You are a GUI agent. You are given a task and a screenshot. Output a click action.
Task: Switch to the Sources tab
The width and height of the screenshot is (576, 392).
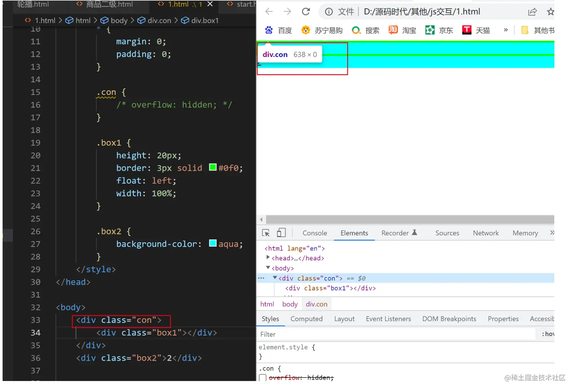[447, 233]
